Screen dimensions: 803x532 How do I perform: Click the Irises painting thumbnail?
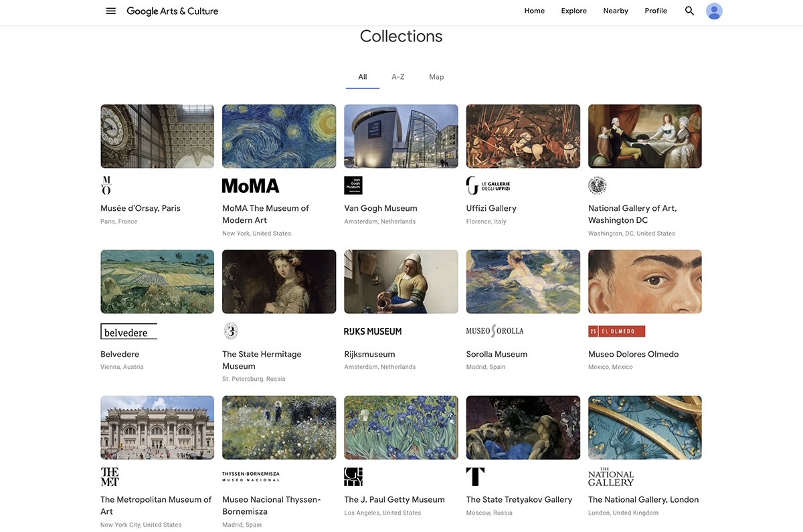401,428
